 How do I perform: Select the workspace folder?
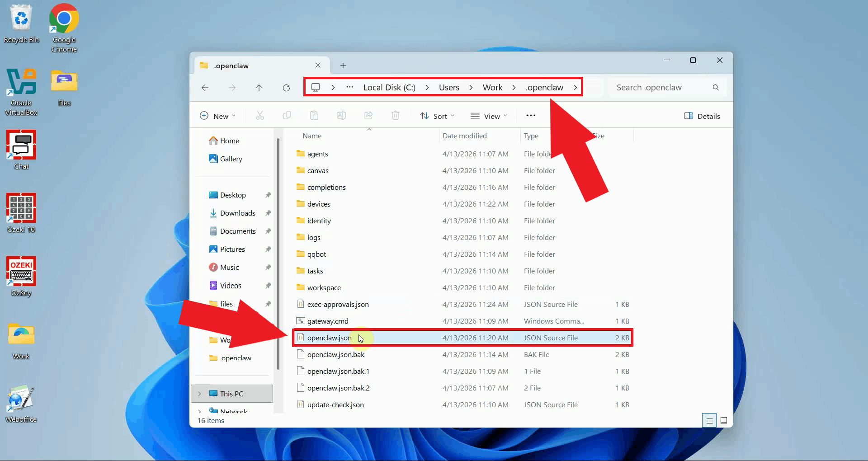pos(463,288)
